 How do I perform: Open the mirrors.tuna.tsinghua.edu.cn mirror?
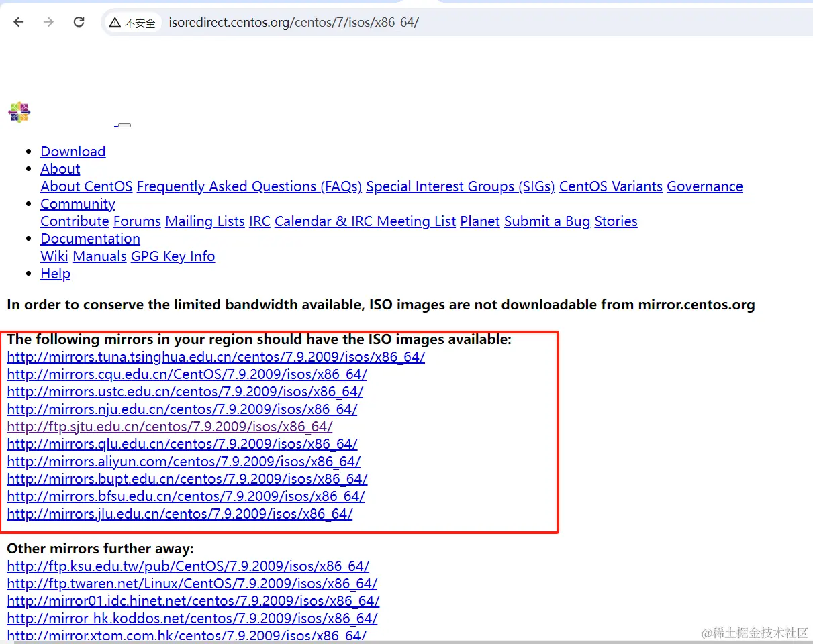click(x=216, y=357)
